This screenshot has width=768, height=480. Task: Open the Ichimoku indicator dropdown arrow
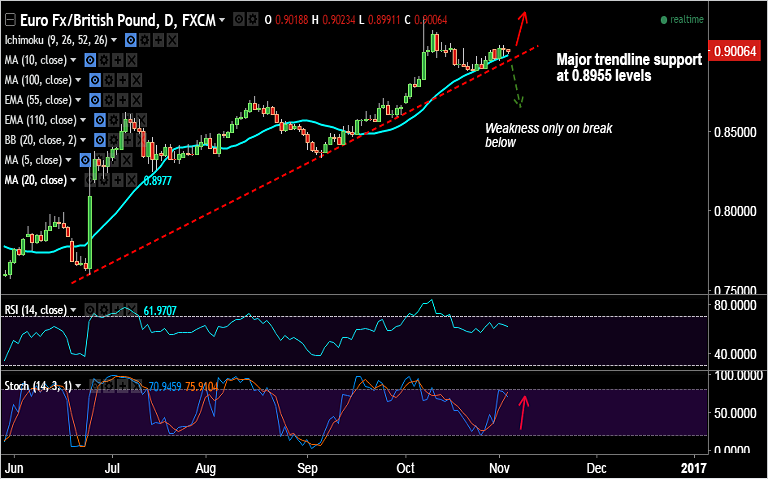click(115, 40)
